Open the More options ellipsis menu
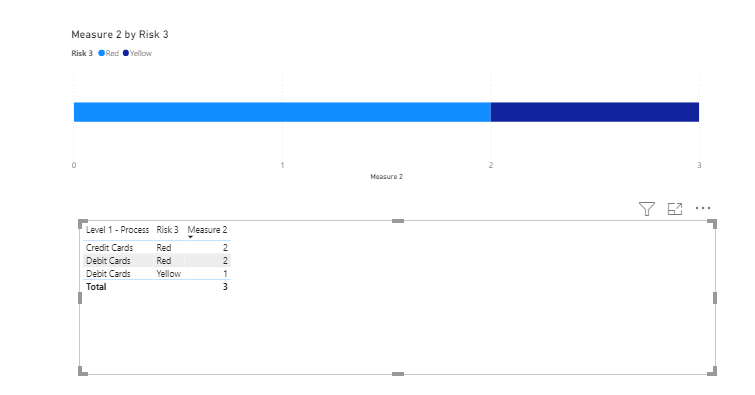Image resolution: width=755 pixels, height=395 pixels. pyautogui.click(x=703, y=208)
